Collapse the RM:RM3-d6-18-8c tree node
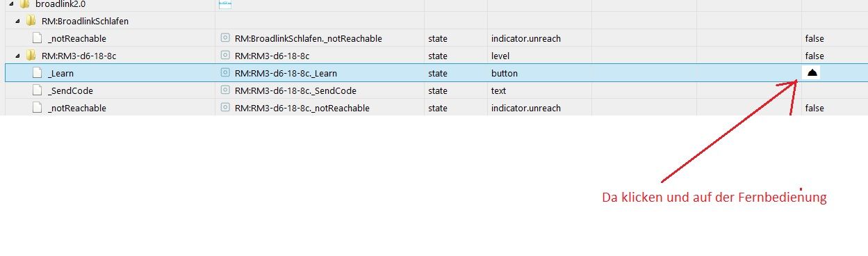Viewport: 868px width, 256px height. click(x=17, y=56)
